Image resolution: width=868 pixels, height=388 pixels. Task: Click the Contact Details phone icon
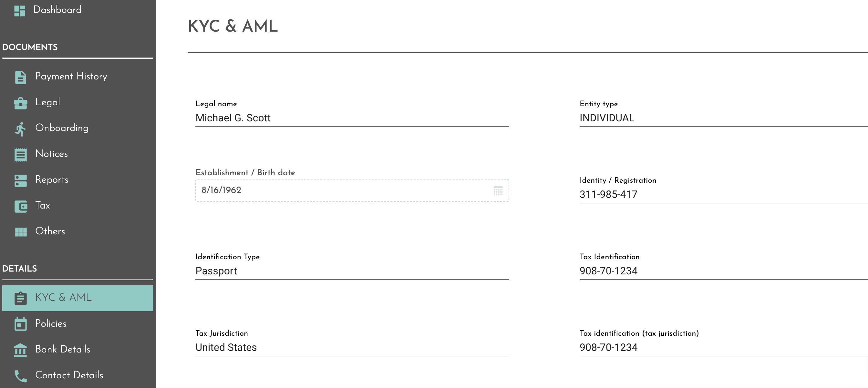pos(21,376)
